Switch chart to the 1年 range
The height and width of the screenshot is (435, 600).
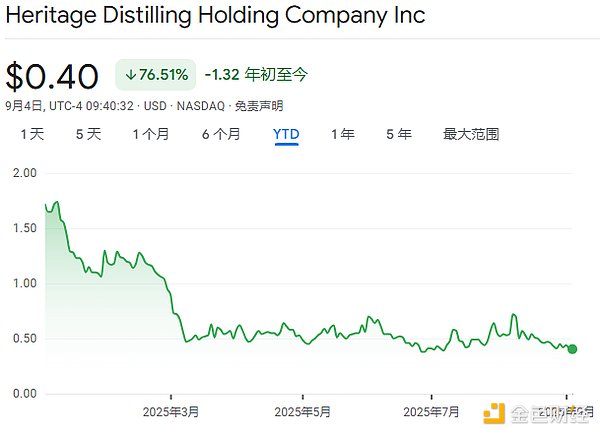tap(342, 134)
